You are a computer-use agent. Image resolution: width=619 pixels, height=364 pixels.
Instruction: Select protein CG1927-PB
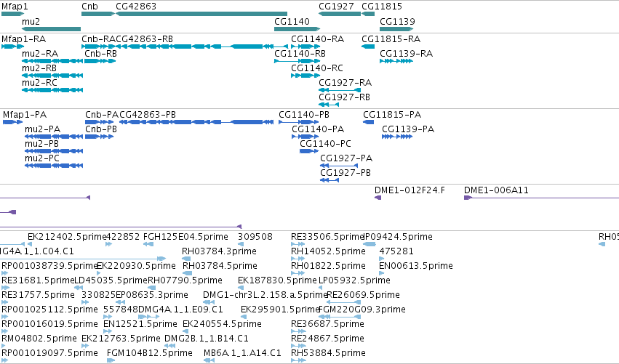(330, 181)
